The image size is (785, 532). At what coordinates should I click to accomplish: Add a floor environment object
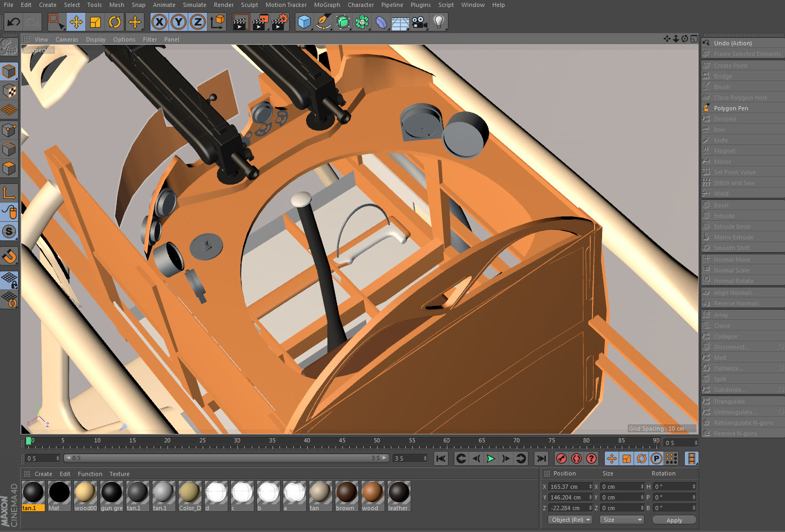point(400,22)
